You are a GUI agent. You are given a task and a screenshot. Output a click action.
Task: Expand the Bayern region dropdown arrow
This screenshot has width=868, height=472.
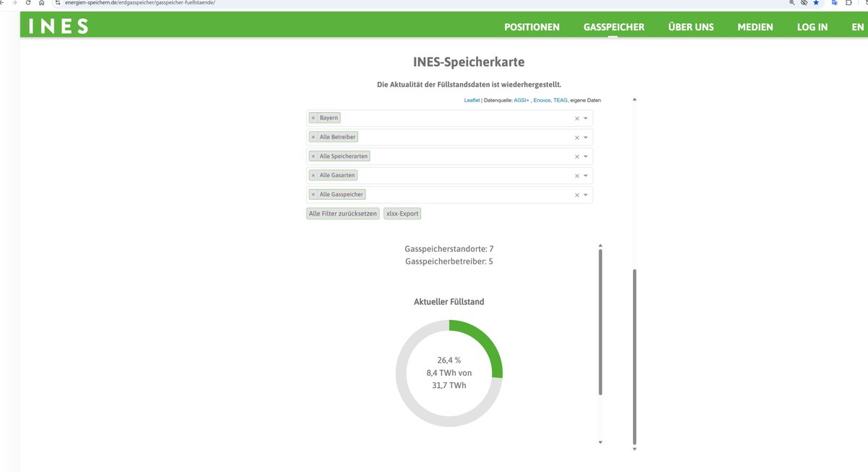(x=586, y=118)
